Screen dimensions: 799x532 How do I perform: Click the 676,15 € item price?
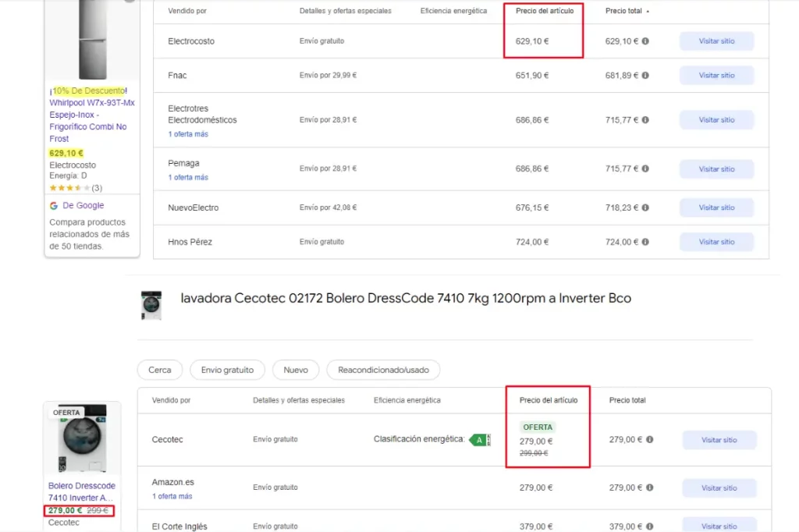[x=532, y=208]
